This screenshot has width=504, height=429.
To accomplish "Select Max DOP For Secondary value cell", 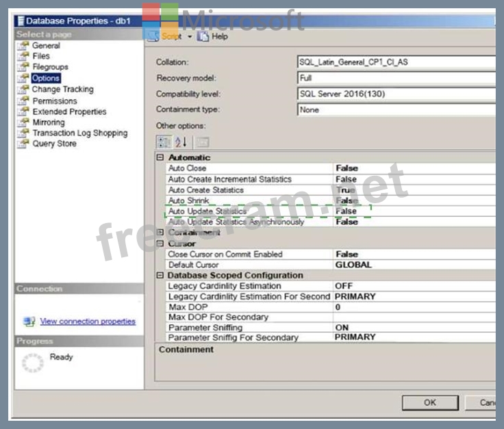I will click(415, 317).
